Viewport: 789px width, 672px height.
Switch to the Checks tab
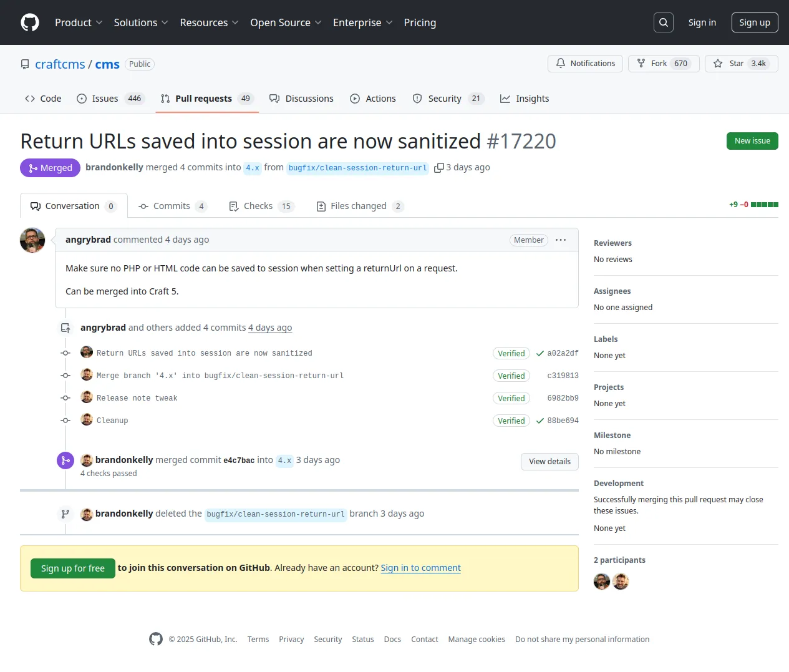click(261, 206)
